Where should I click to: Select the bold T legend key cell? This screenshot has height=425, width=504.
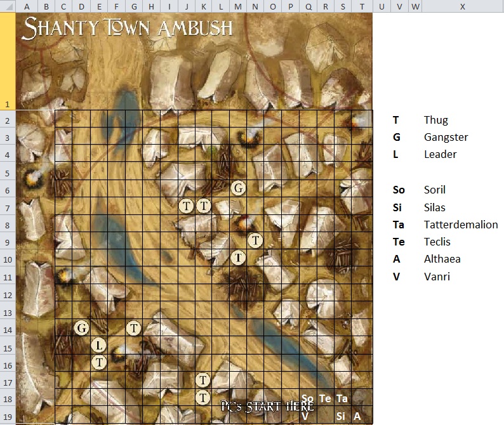(395, 120)
